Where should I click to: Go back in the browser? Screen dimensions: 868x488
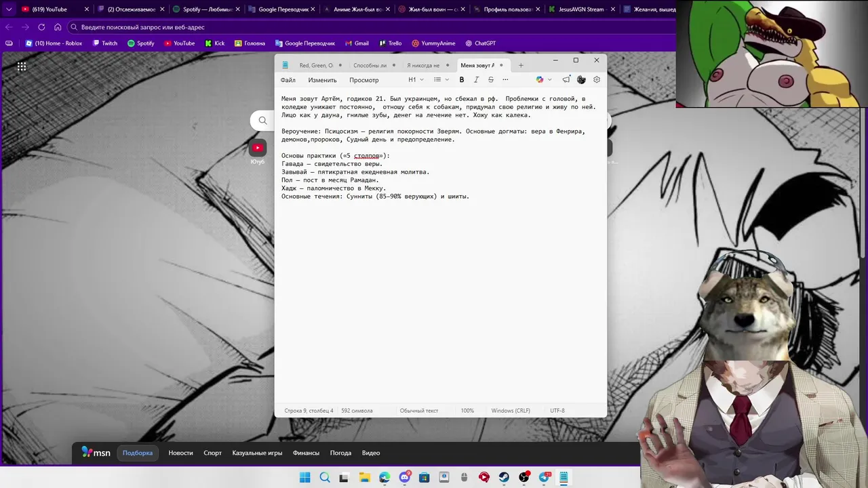[x=9, y=27]
